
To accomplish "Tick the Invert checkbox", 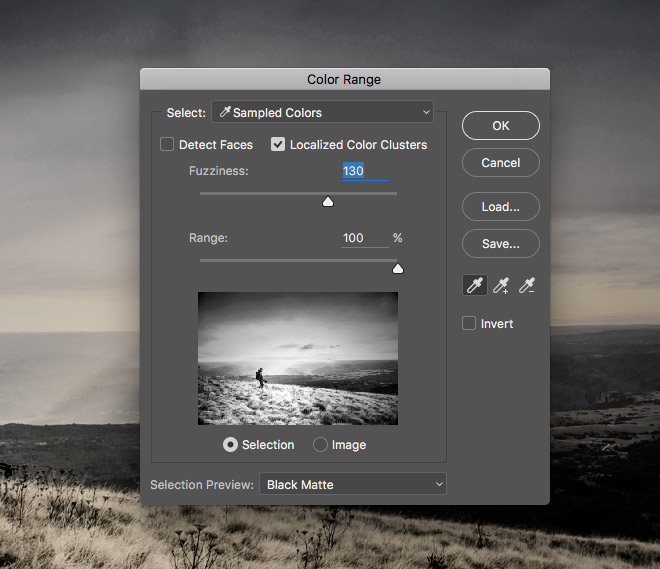I will tap(469, 324).
